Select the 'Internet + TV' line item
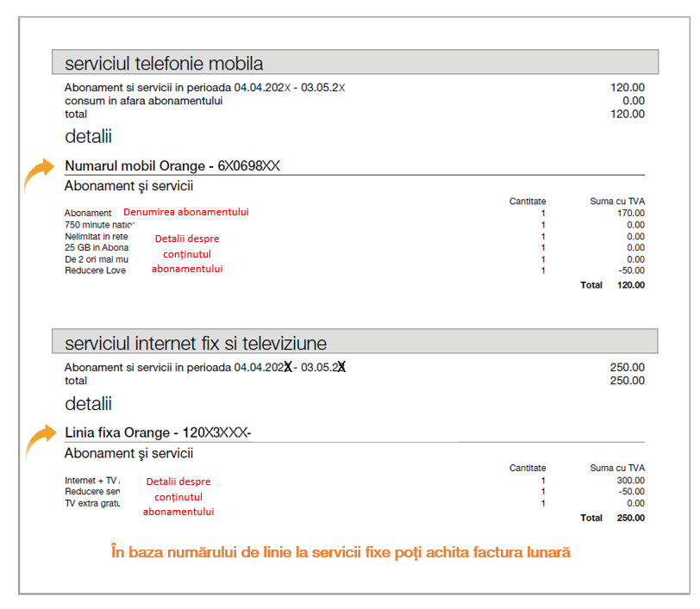The image size is (700, 609). pos(92,481)
